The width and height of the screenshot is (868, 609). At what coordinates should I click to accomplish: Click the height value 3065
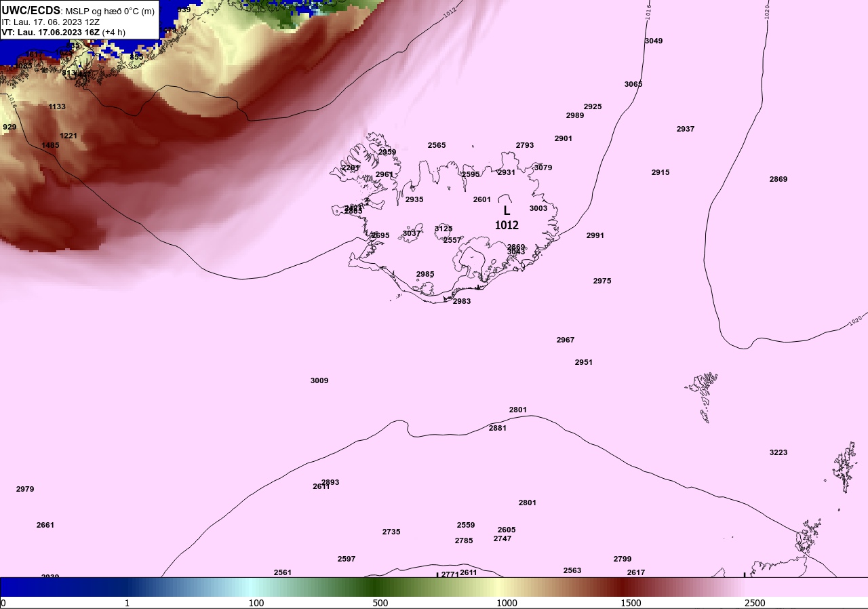tap(633, 84)
